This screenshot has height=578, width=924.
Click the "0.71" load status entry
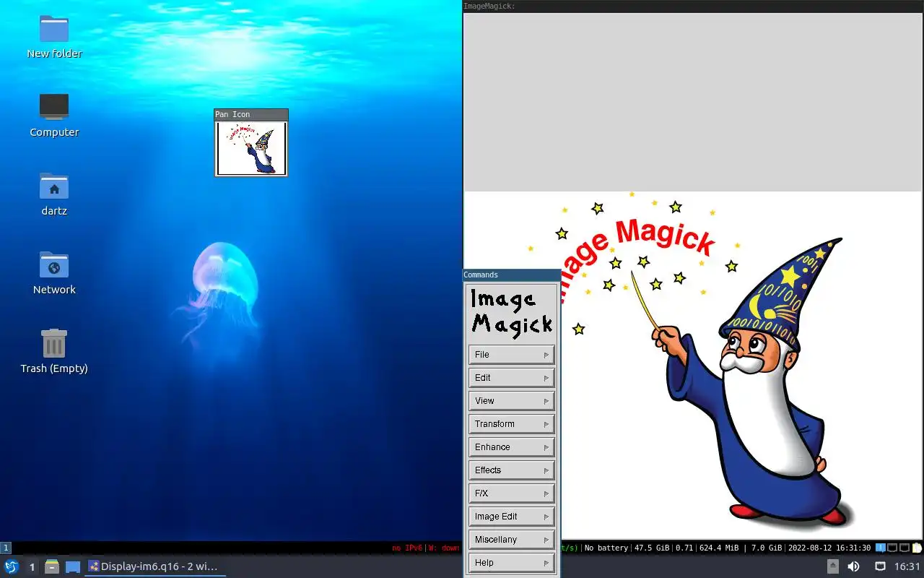coord(684,548)
